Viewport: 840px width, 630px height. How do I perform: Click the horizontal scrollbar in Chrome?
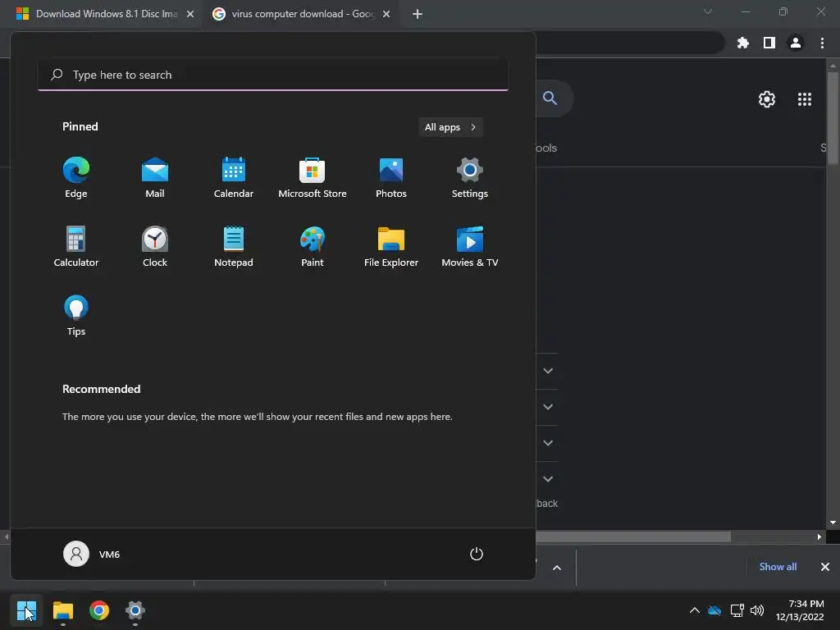pyautogui.click(x=633, y=536)
